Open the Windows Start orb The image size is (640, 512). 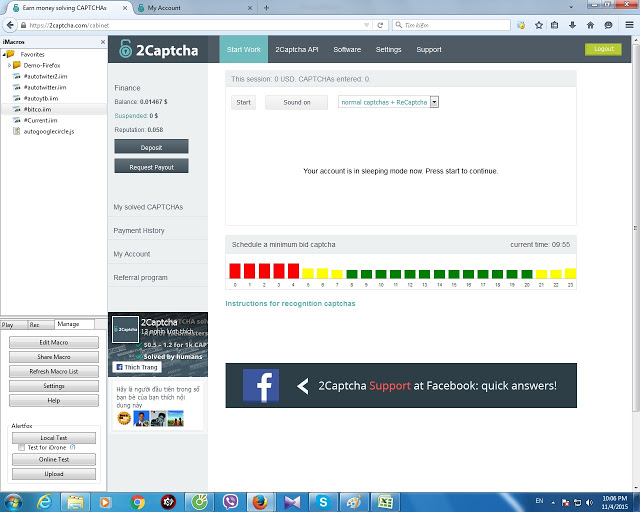[x=13, y=502]
